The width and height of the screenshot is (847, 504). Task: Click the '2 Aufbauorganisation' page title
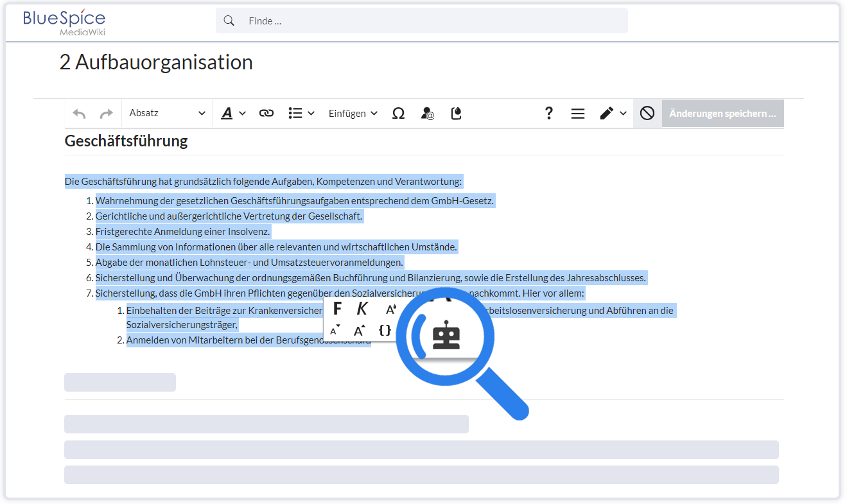156,62
